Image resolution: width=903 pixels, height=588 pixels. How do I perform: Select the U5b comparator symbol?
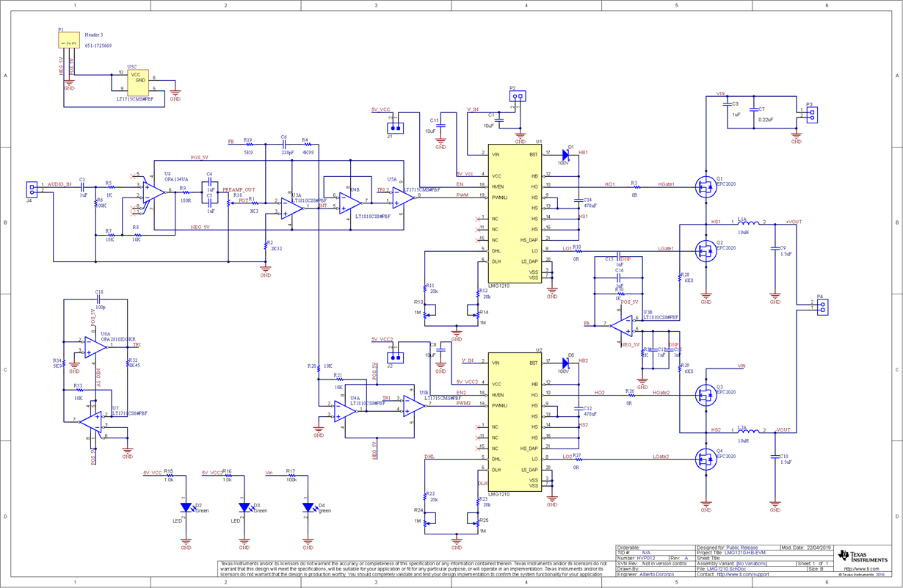[x=413, y=405]
